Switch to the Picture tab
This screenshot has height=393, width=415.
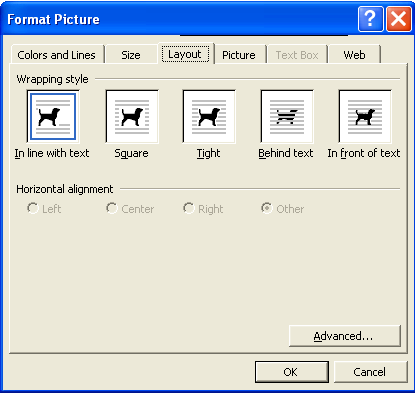pyautogui.click(x=239, y=54)
